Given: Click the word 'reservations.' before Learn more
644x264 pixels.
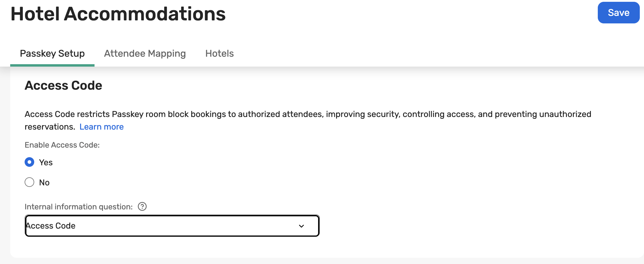Looking at the screenshot, I should 50,127.
